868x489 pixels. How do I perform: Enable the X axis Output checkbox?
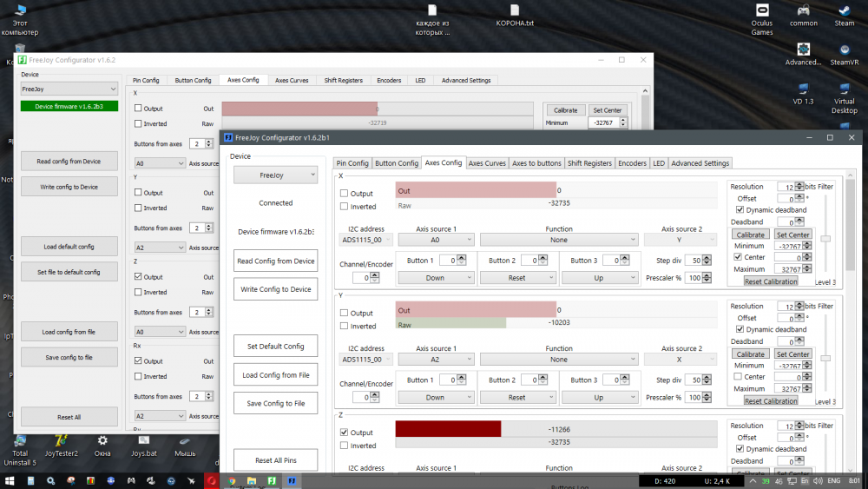click(x=345, y=194)
